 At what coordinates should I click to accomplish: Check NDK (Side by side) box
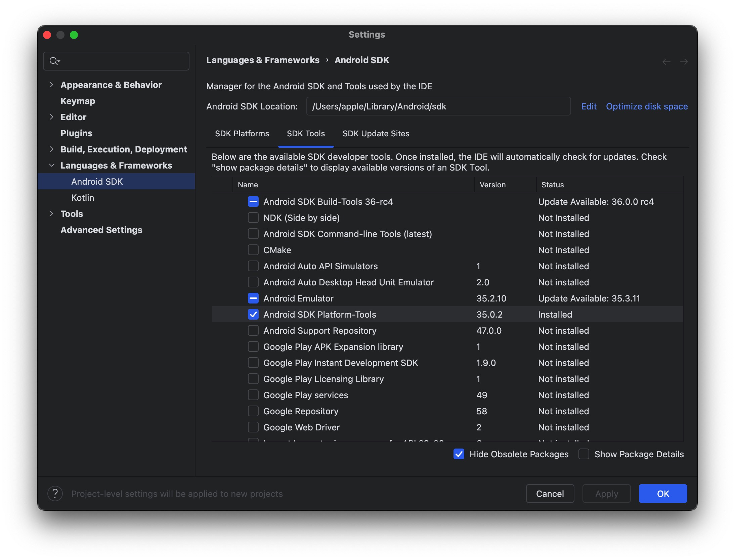(x=253, y=218)
